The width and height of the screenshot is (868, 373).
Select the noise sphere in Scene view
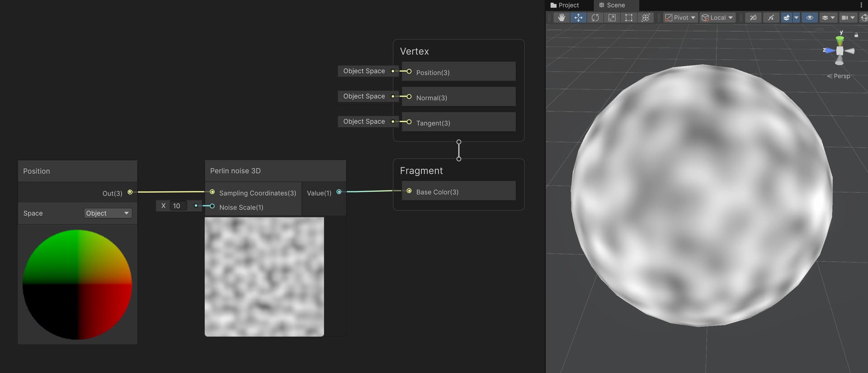[702, 195]
